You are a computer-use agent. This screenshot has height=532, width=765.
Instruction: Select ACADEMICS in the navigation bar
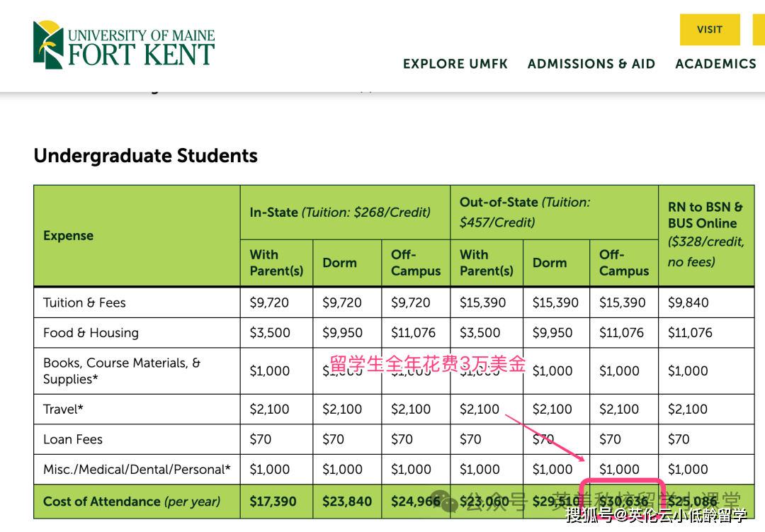(715, 64)
